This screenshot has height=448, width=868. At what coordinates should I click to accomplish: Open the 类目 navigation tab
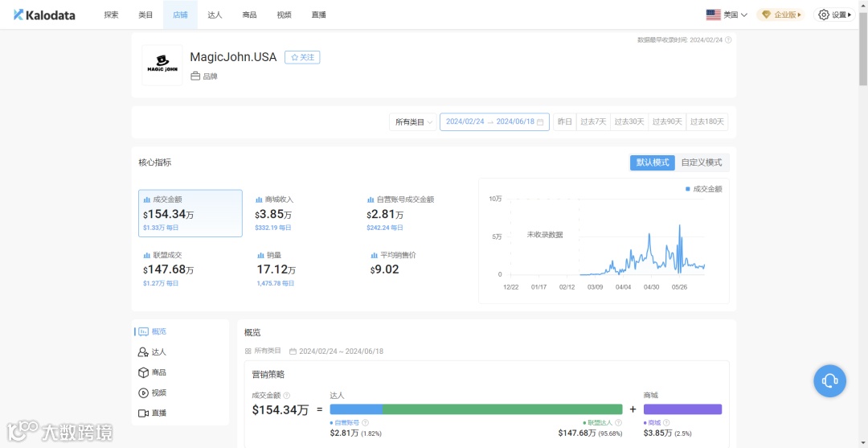[145, 15]
